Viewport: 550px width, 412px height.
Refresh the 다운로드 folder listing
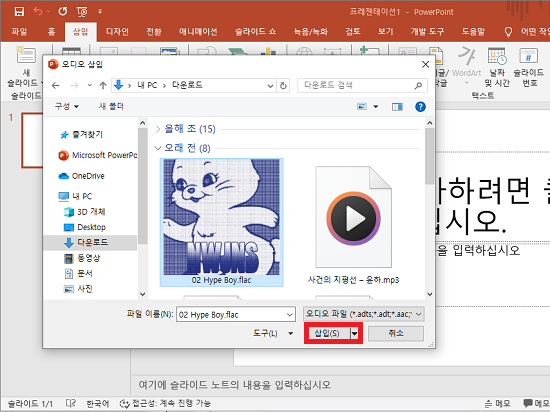coord(283,86)
